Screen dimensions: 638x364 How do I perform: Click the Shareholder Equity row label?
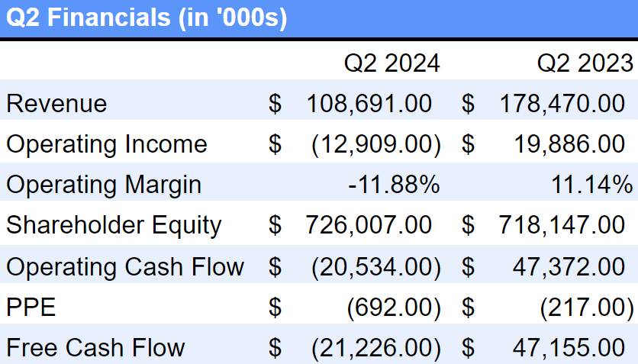(114, 225)
